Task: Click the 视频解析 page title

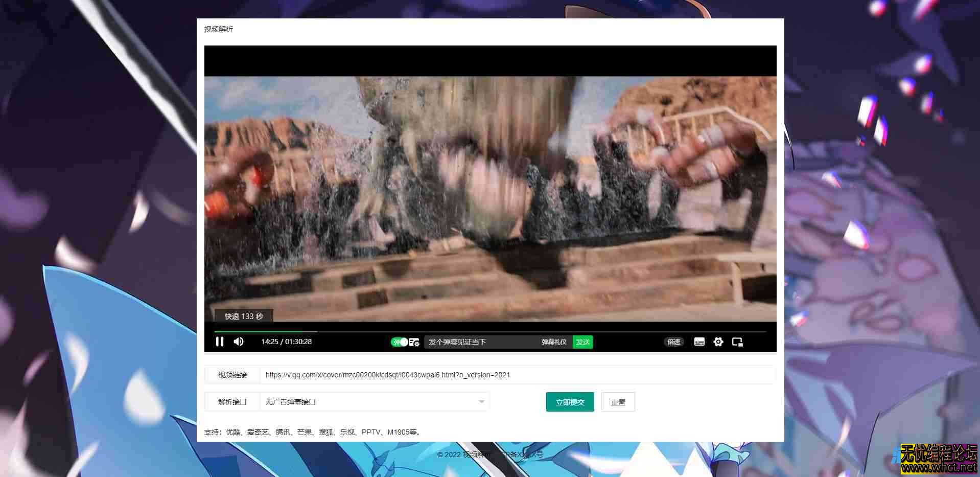Action: pyautogui.click(x=219, y=29)
